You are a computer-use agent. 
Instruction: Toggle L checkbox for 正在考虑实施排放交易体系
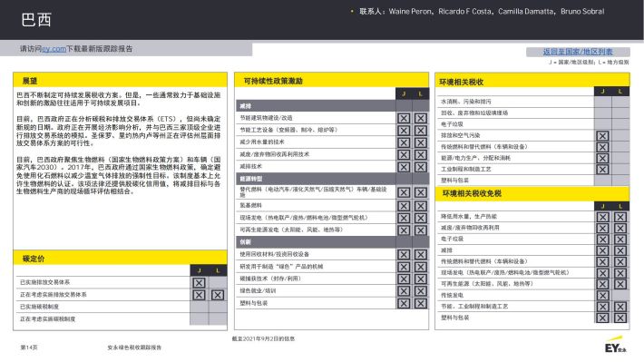[x=218, y=295]
